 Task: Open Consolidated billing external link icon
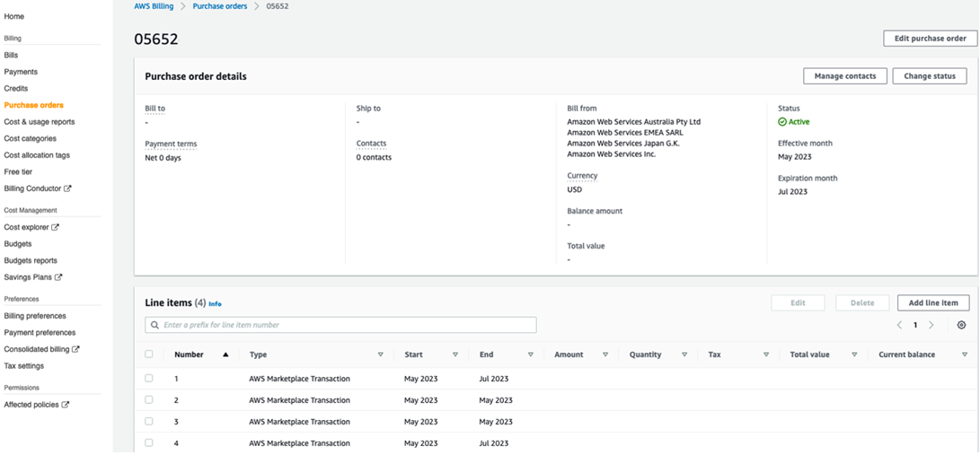click(x=75, y=349)
